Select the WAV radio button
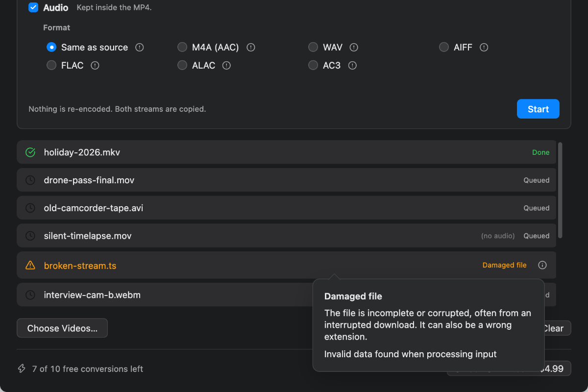The image size is (588, 392). point(313,48)
